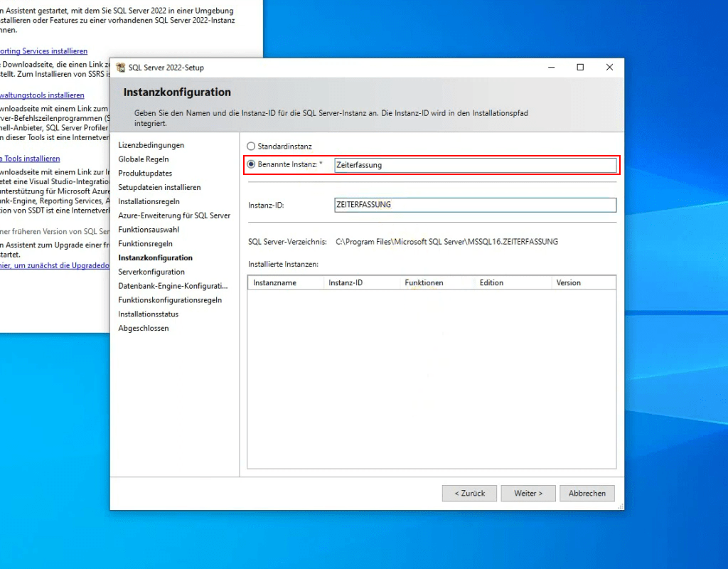The height and width of the screenshot is (569, 728).
Task: Select the Benannte Instanz radio button
Action: point(251,164)
